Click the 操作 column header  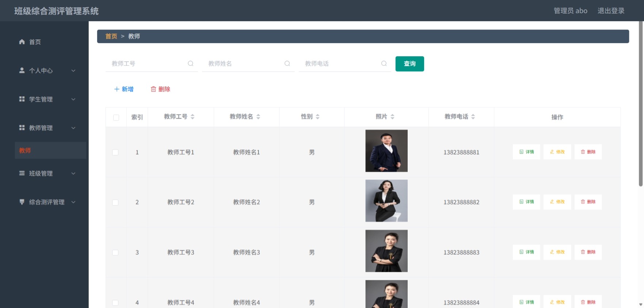pos(557,117)
